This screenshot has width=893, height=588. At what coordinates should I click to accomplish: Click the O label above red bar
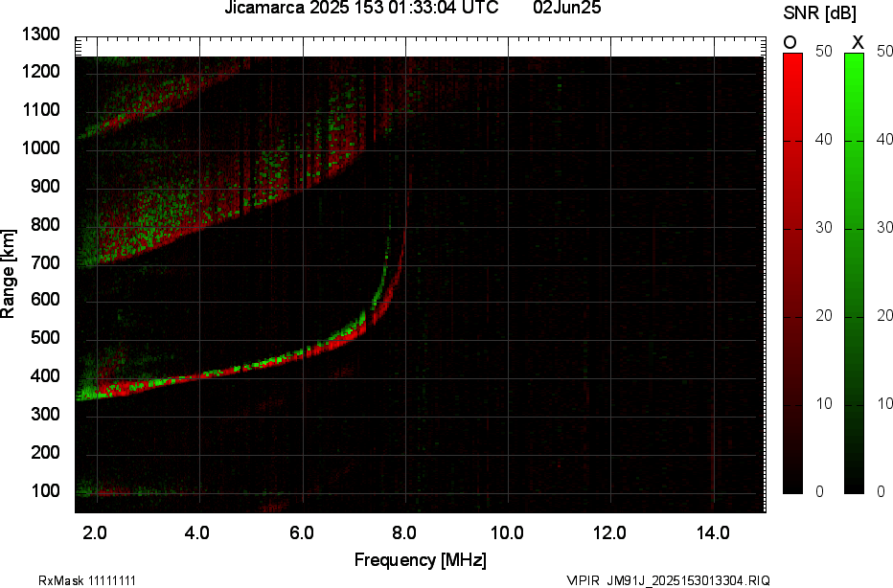791,42
